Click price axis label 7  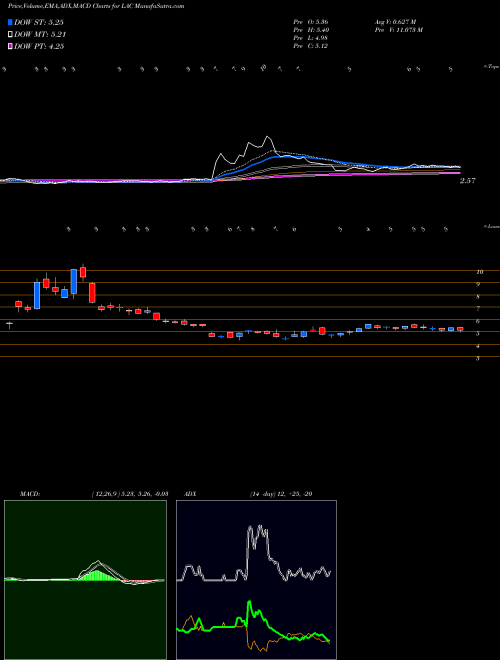(x=479, y=309)
